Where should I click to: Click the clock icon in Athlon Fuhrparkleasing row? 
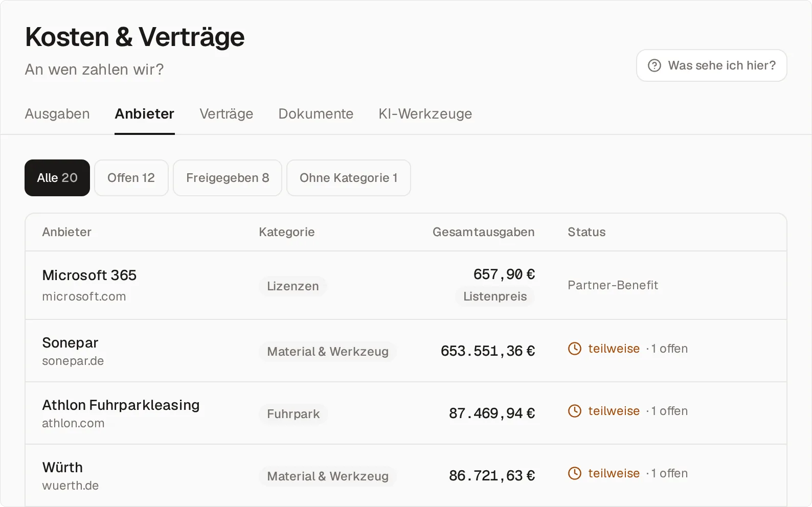575,411
